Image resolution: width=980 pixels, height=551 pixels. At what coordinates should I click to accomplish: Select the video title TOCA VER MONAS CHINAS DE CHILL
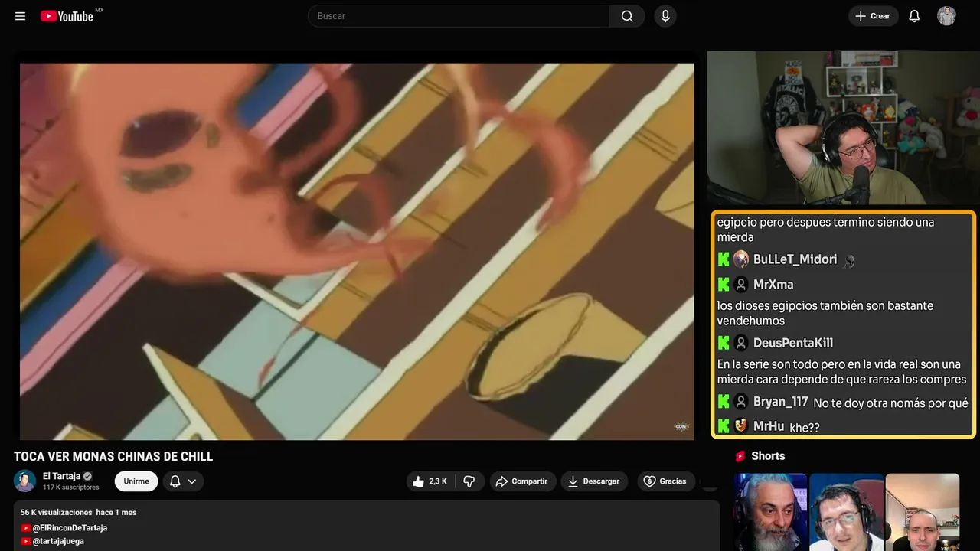click(113, 457)
